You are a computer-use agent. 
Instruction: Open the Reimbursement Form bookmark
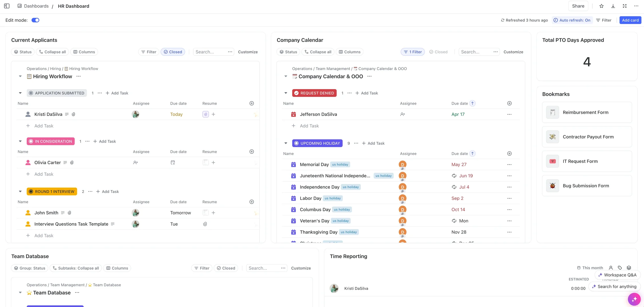point(587,112)
